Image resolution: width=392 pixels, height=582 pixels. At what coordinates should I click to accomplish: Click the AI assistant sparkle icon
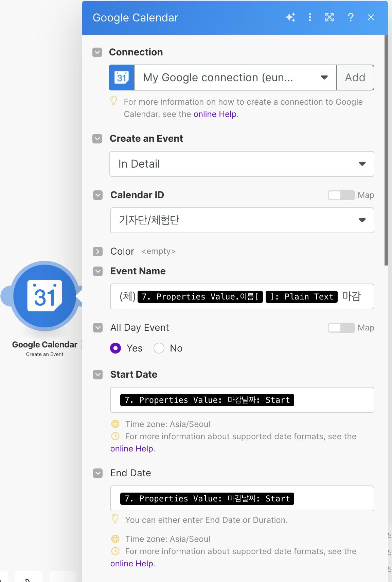[x=290, y=17]
